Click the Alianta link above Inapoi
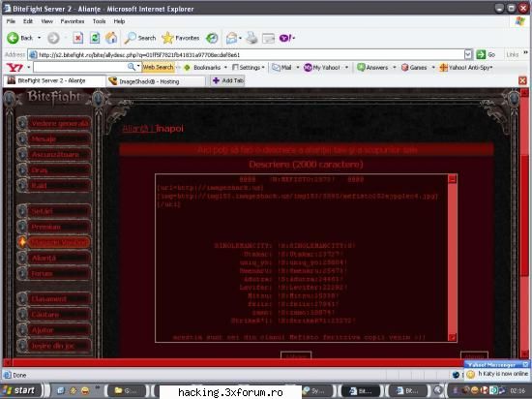This screenshot has width=532, height=399. tap(136, 129)
